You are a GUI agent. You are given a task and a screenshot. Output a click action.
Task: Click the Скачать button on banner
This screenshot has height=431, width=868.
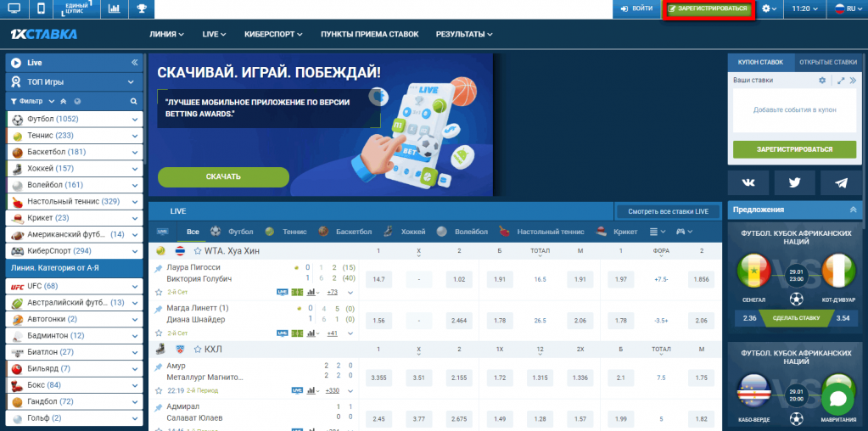coord(224,177)
